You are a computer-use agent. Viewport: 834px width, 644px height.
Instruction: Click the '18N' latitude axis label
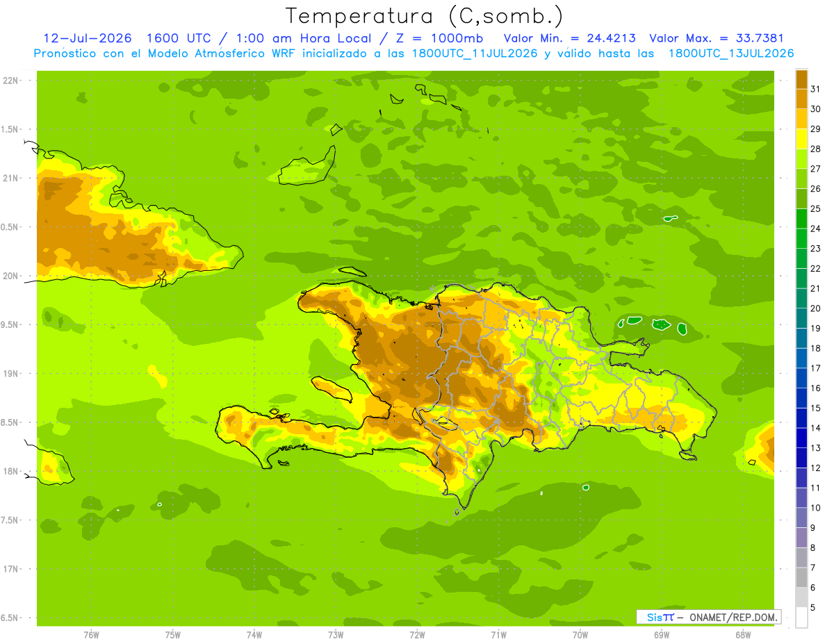11,472
